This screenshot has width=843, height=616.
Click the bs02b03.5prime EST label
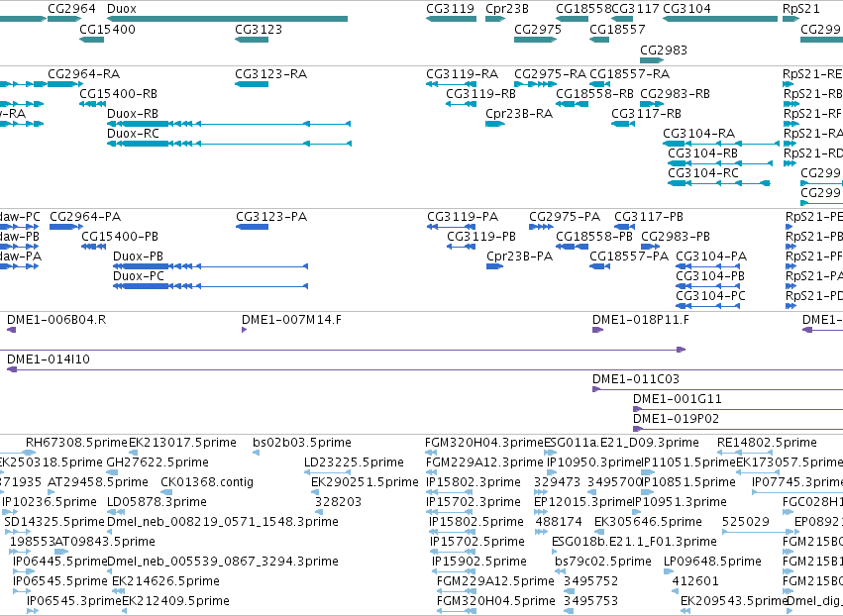[302, 443]
